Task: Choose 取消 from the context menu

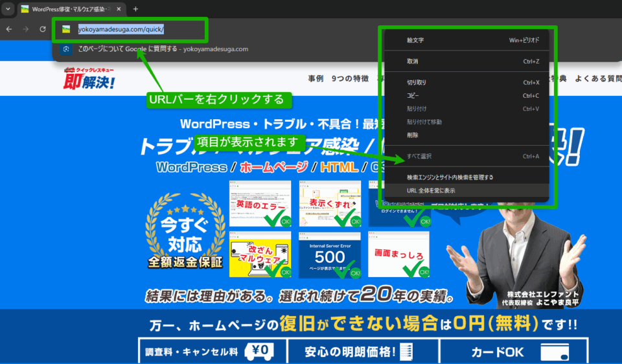Action: [x=466, y=61]
